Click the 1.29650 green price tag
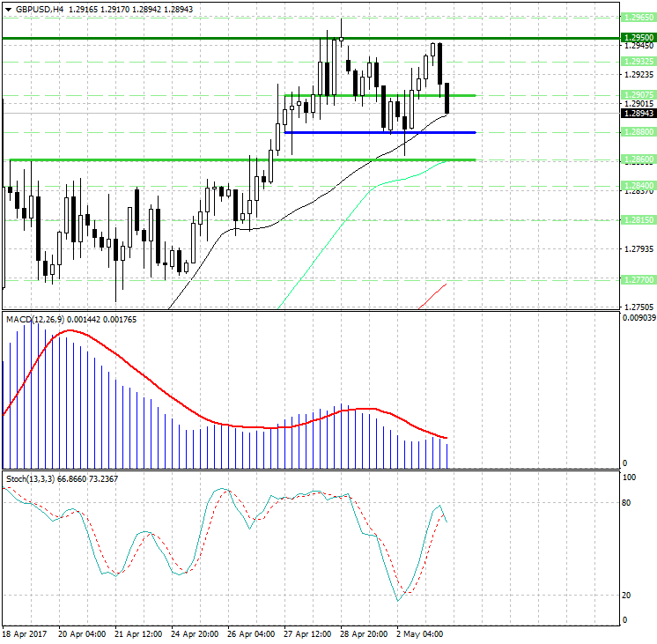657x644 pixels. [x=639, y=18]
